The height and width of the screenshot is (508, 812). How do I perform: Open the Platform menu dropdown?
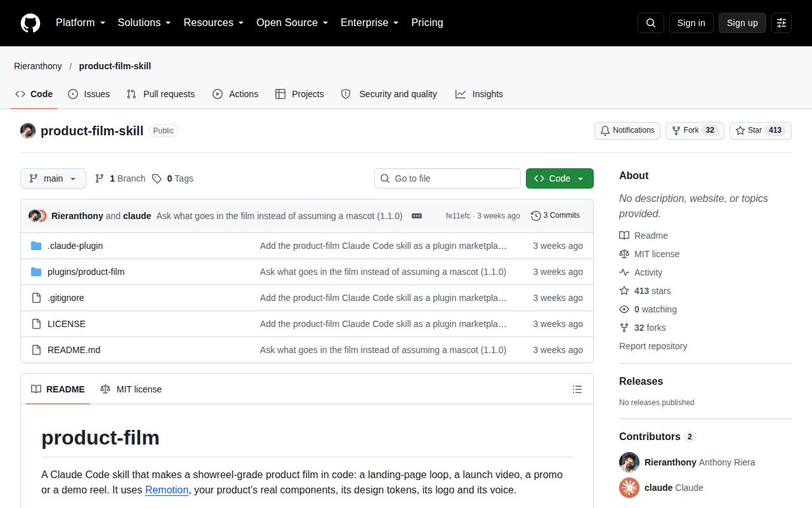tap(81, 23)
